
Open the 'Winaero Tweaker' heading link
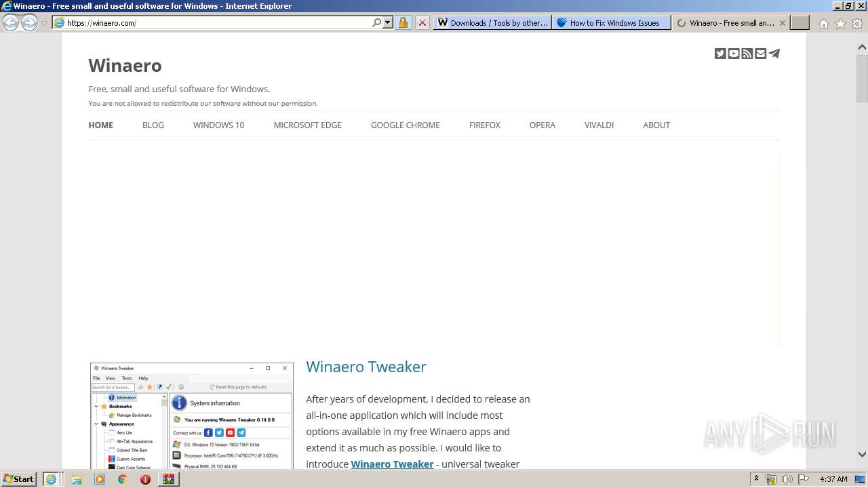coord(366,367)
